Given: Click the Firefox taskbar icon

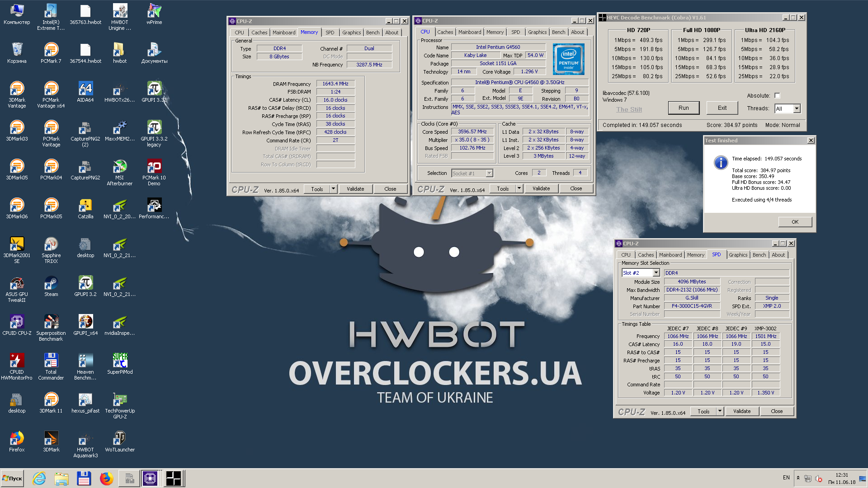Looking at the screenshot, I should tap(107, 478).
